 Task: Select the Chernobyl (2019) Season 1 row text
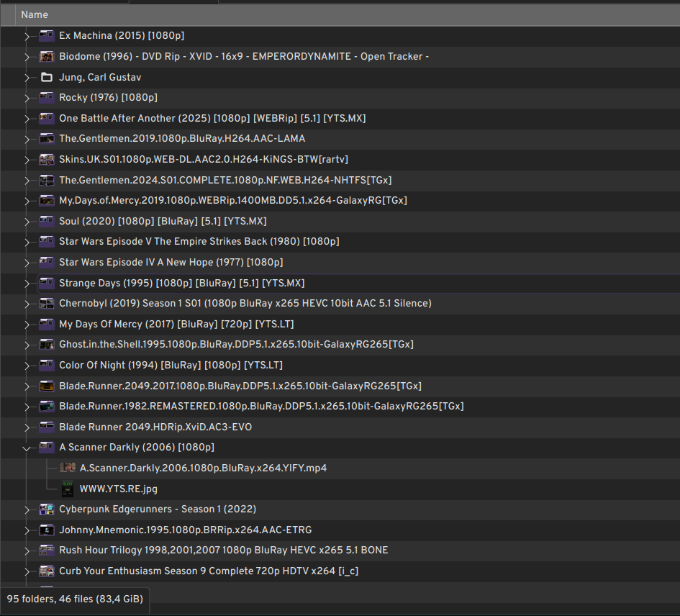click(245, 303)
